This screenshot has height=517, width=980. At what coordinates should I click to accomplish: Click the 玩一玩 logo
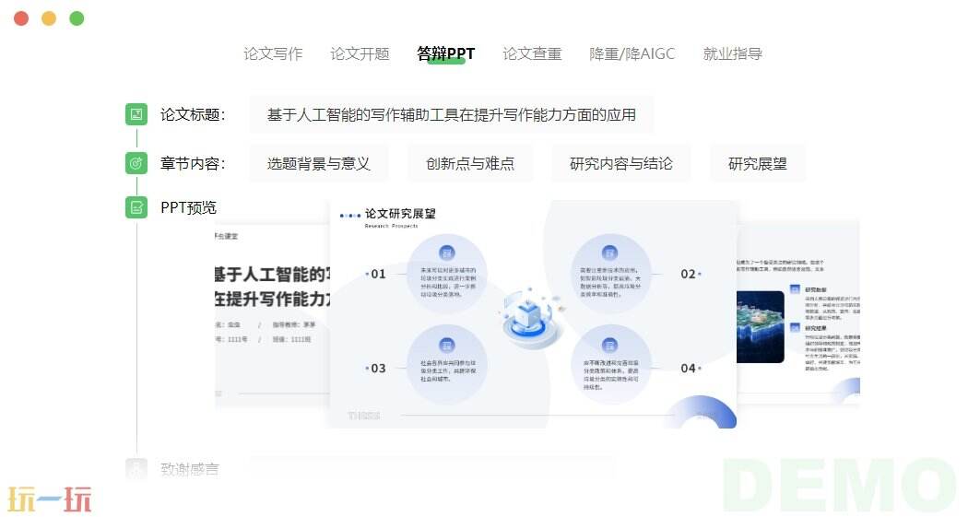(50, 499)
